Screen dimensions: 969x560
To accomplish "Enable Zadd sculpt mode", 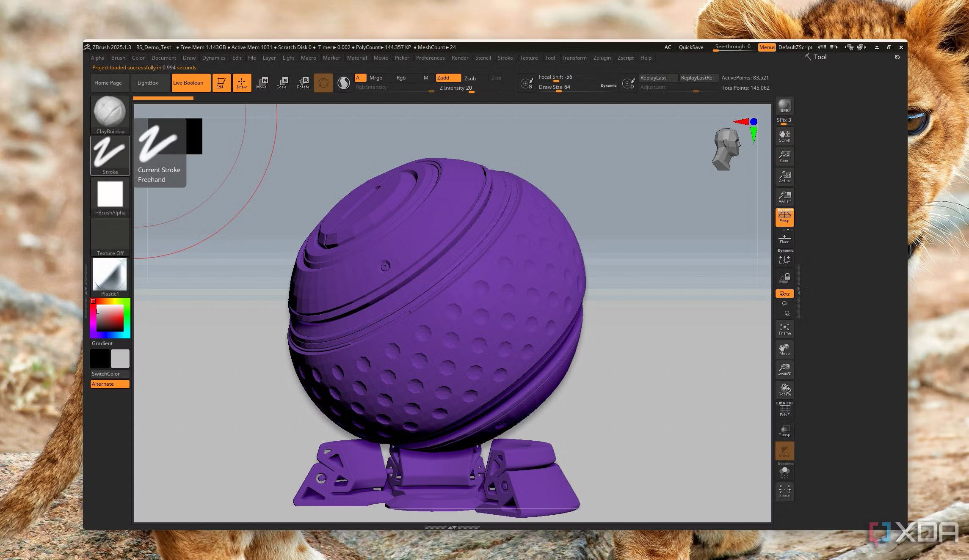I will coord(448,78).
